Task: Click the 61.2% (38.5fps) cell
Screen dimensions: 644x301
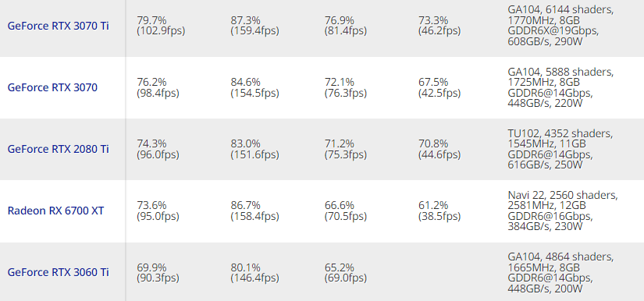Action: [439, 211]
